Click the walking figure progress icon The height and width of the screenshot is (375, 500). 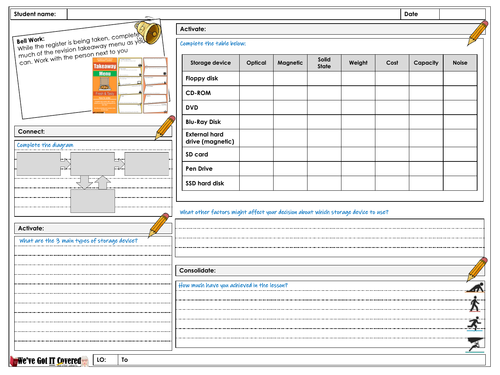[x=475, y=304]
